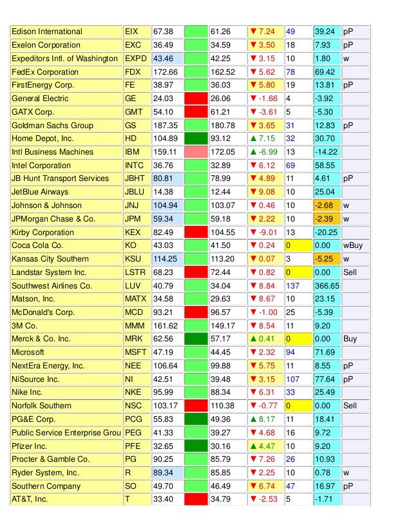Select 'Goldman Sachs Group' company cell
The height and width of the screenshot is (532, 411).
click(66, 125)
